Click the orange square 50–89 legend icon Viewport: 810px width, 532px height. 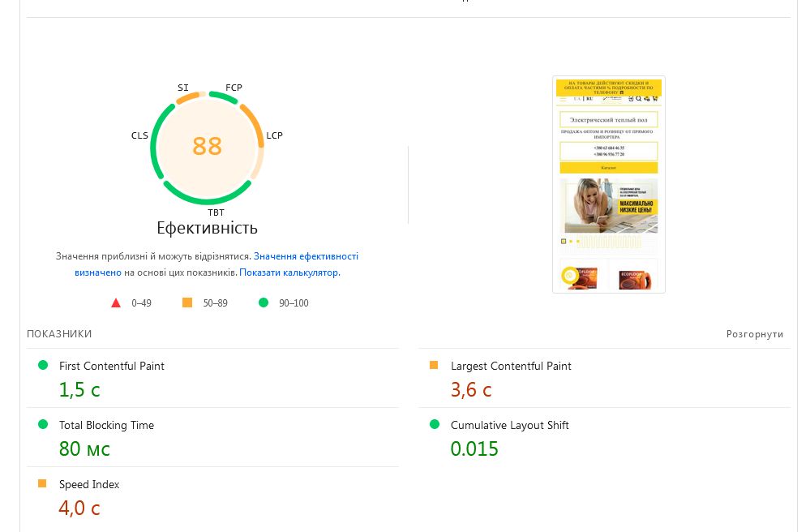point(187,303)
